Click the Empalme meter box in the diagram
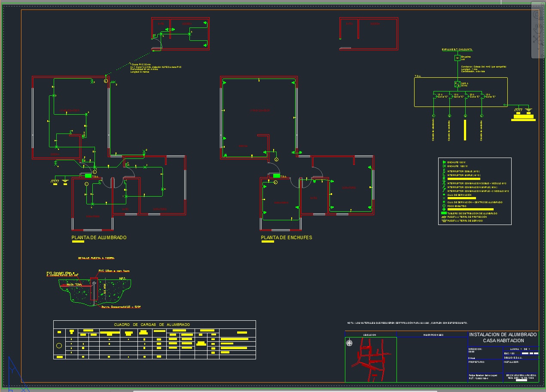The height and width of the screenshot is (392, 546). (457, 58)
